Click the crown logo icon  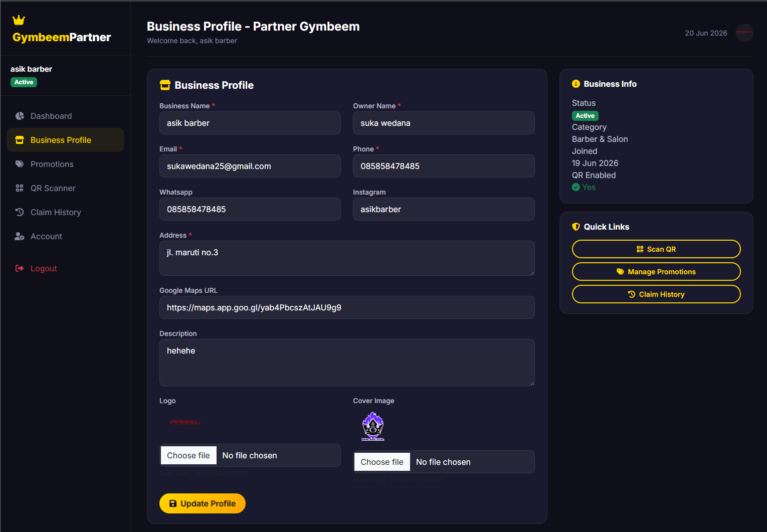point(19,20)
